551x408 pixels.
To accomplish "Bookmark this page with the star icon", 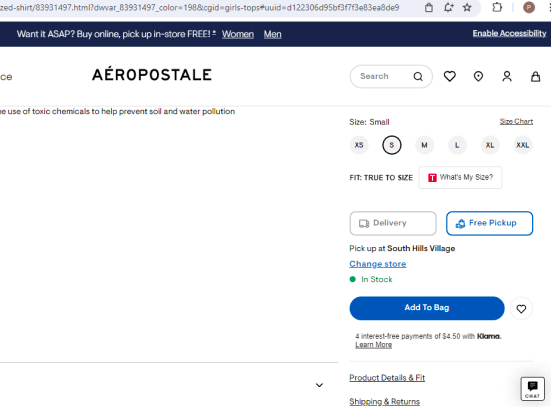I will coord(467,7).
